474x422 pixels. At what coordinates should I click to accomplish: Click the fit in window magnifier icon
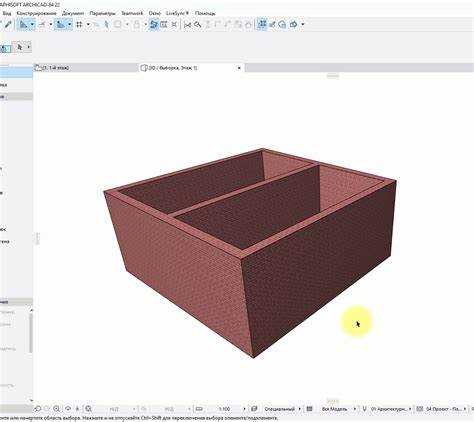click(88, 409)
